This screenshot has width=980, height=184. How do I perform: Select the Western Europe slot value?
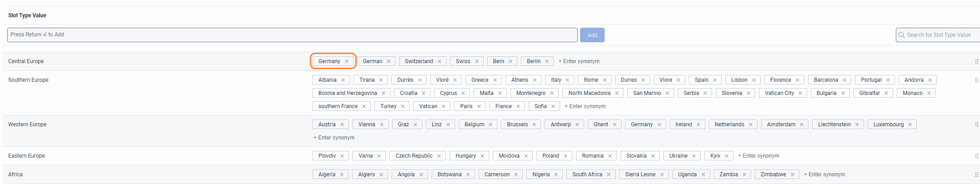click(x=27, y=124)
